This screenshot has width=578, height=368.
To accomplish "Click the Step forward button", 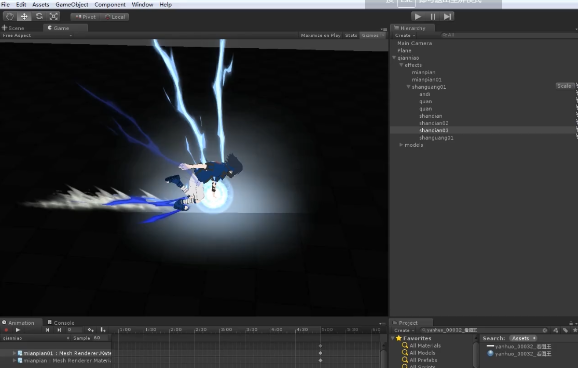I will [x=447, y=17].
